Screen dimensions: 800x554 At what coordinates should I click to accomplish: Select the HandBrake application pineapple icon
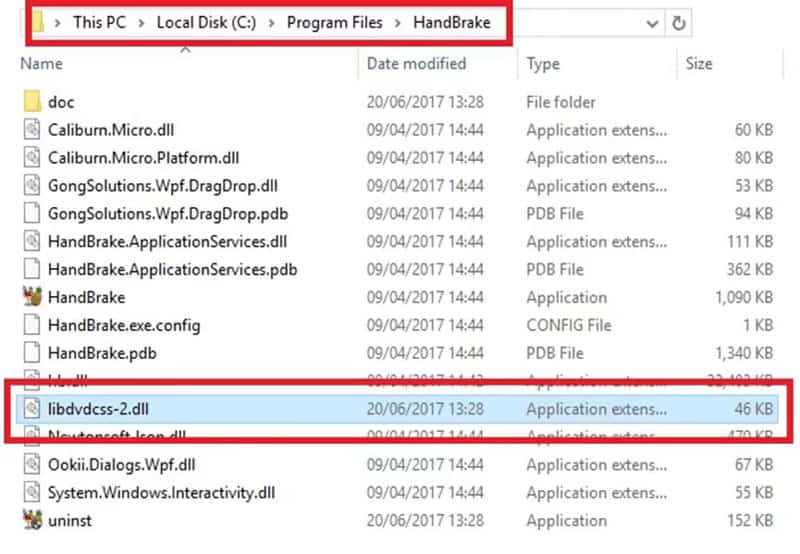point(32,297)
